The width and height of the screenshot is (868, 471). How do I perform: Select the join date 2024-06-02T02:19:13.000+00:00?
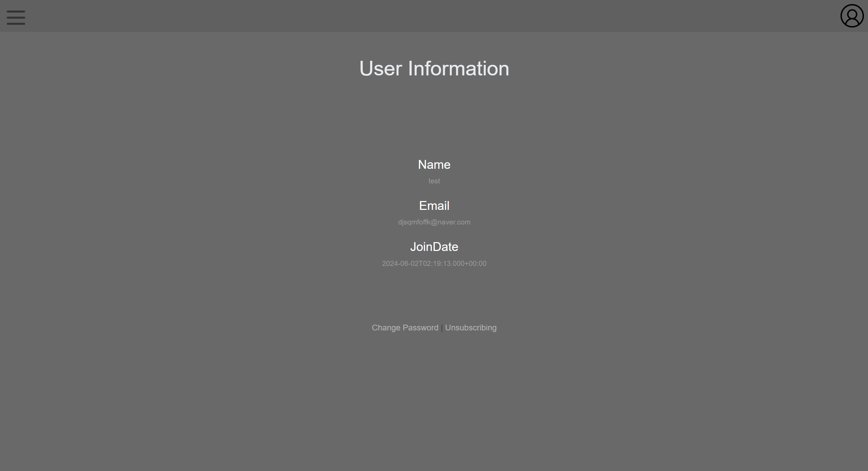[434, 264]
